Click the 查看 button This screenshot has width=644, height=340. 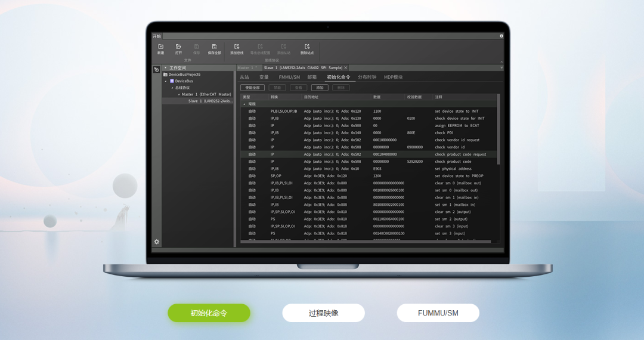pos(299,88)
